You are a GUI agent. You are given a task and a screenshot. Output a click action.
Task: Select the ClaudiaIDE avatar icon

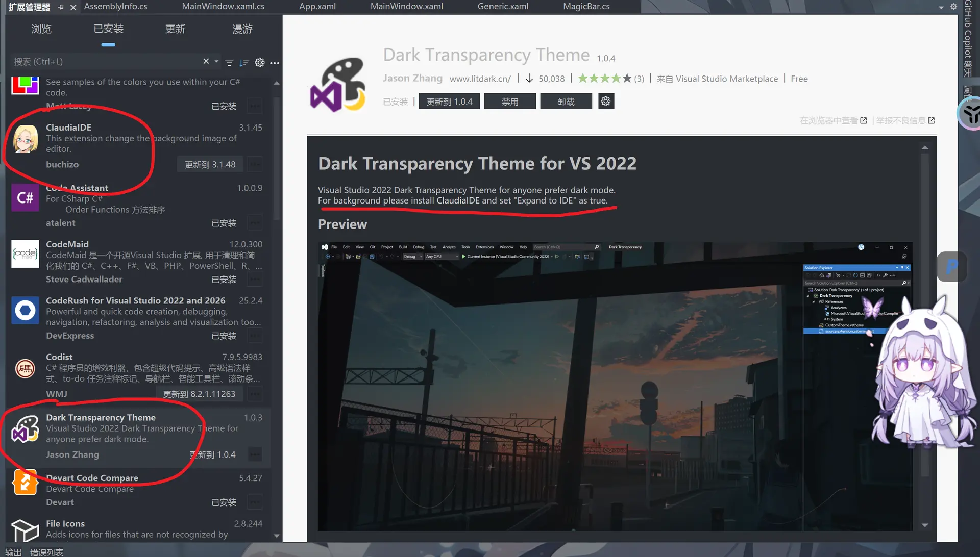tap(25, 138)
